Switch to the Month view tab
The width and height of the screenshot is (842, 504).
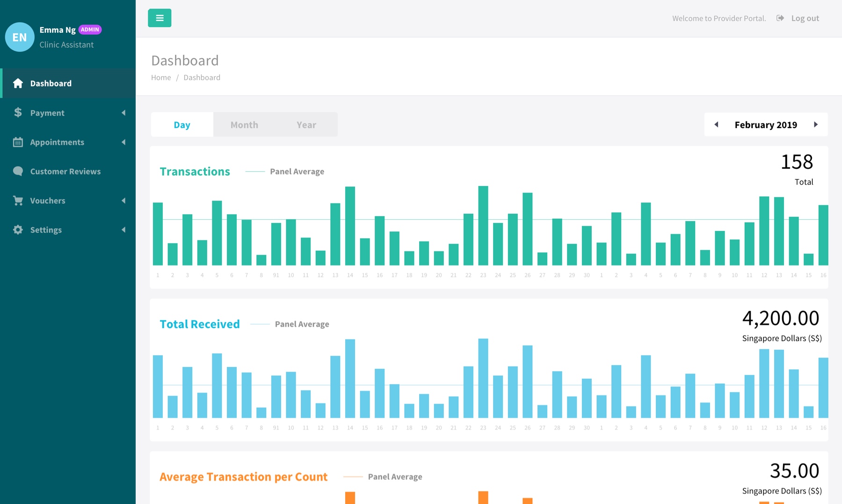tap(244, 124)
